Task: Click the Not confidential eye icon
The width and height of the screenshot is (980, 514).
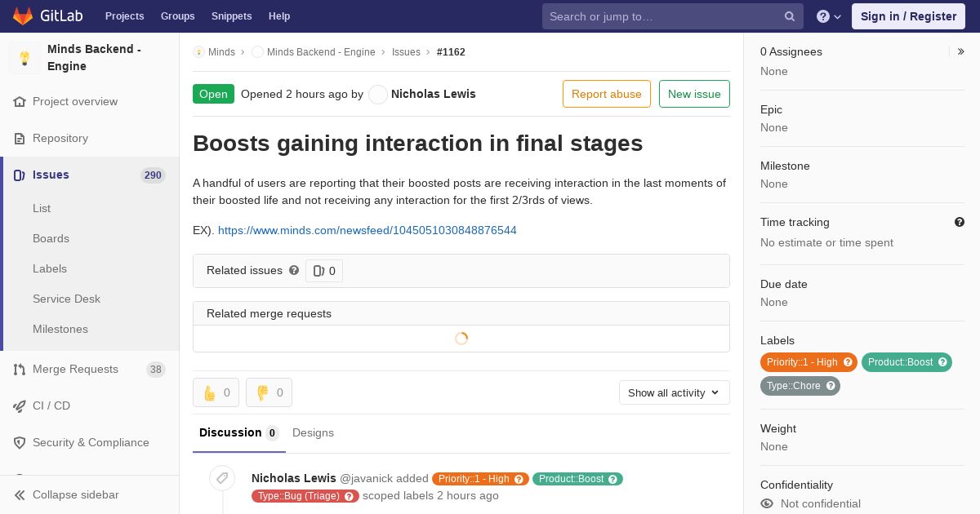Action: [x=767, y=504]
